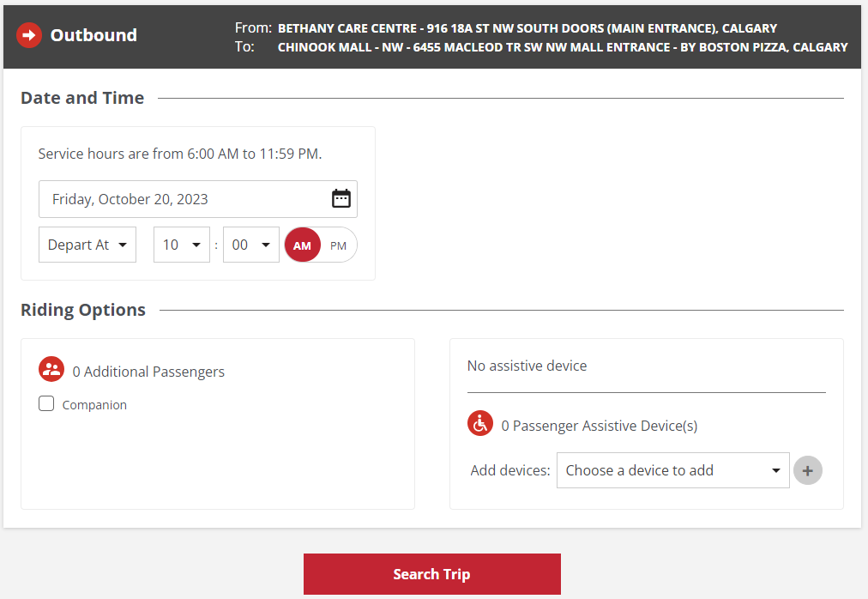Click the Chinook Mall destination address
Image resolution: width=868 pixels, height=599 pixels.
click(x=562, y=47)
